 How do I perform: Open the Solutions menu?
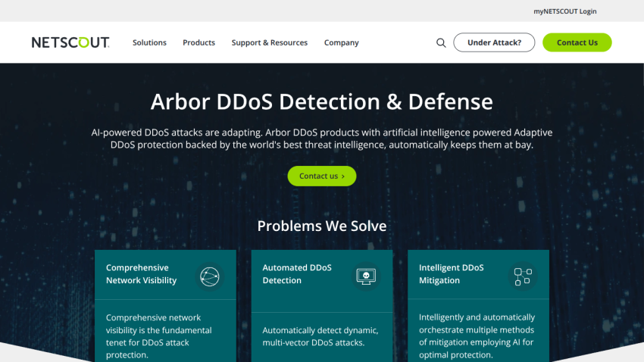click(149, 42)
